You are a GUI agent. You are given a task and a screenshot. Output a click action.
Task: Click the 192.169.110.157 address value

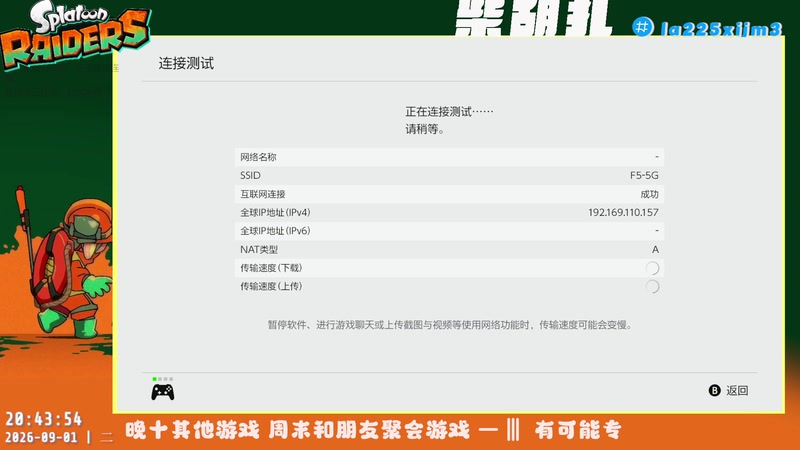[x=623, y=212]
